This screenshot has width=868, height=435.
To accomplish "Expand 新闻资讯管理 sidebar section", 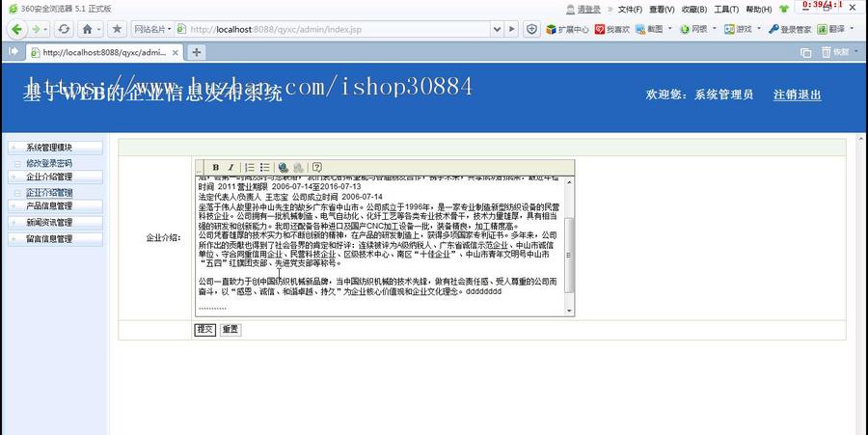I will click(55, 223).
